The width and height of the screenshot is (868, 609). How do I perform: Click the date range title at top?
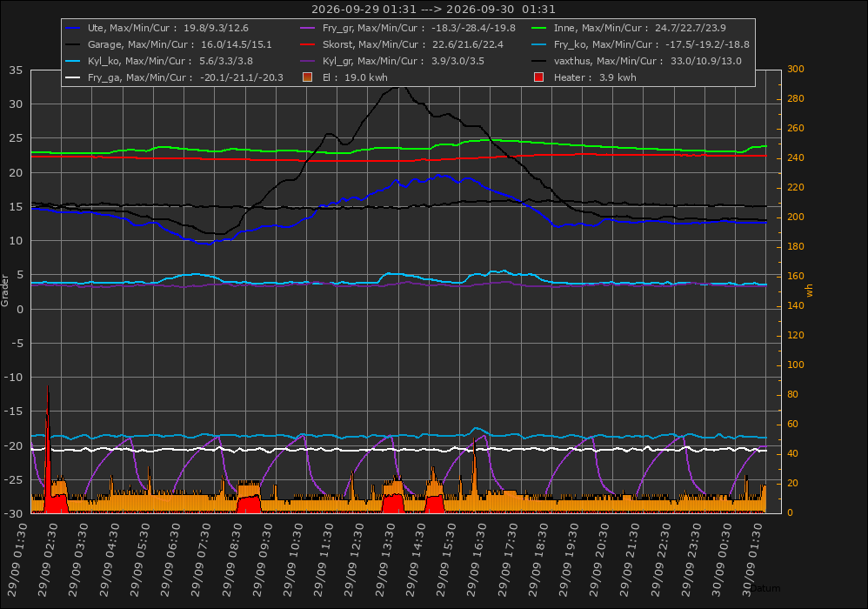[433, 9]
